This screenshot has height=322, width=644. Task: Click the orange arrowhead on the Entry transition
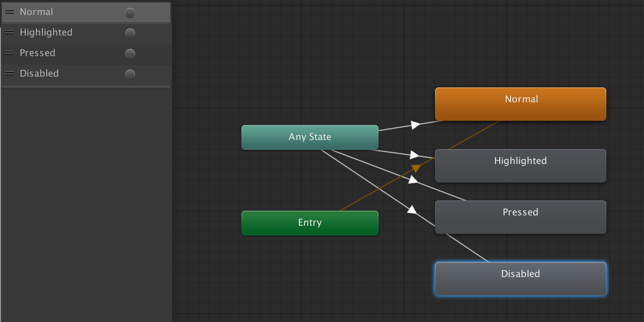(x=416, y=168)
